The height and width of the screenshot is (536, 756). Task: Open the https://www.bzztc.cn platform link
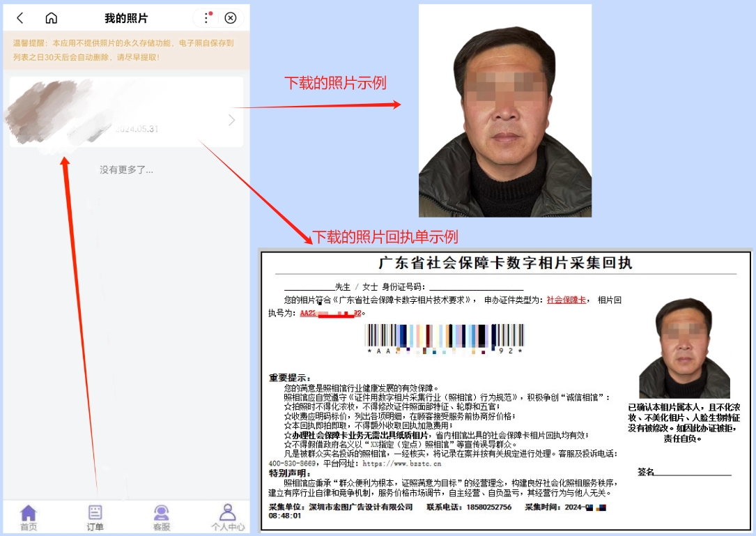pyautogui.click(x=401, y=463)
